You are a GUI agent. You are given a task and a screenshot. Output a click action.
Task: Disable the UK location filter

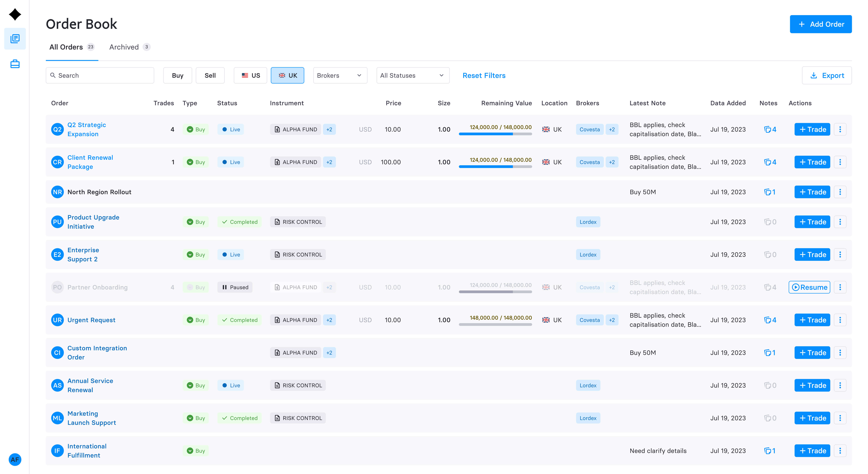(287, 75)
